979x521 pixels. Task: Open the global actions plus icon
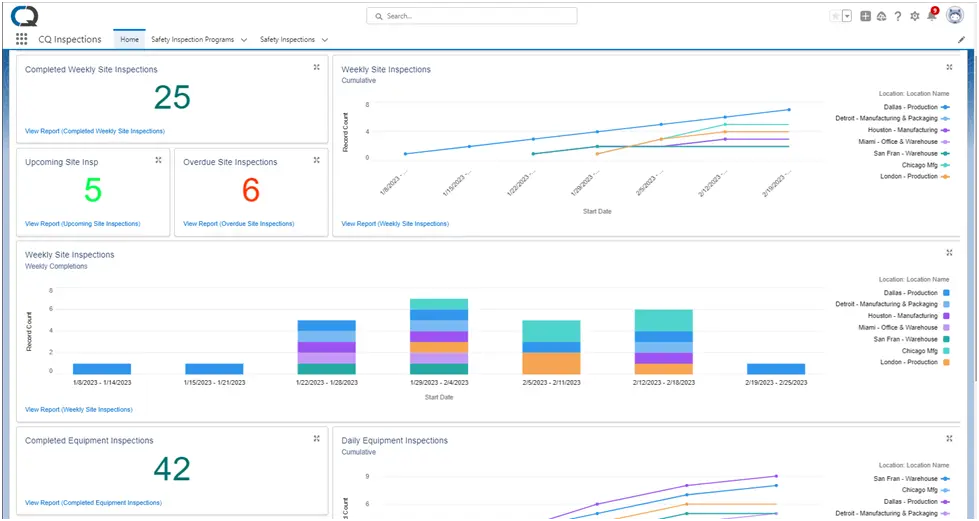[x=865, y=16]
